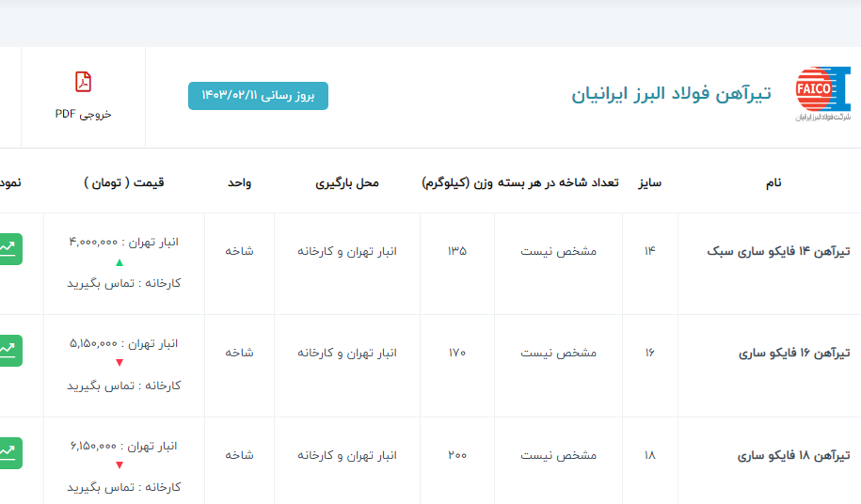The image size is (861, 504).
Task: Click the FAICO company logo
Action: point(821,94)
